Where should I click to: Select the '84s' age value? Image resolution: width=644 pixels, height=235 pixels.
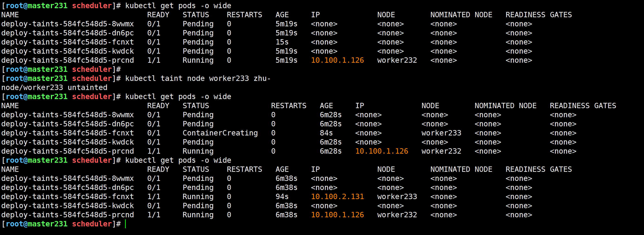tap(326, 133)
